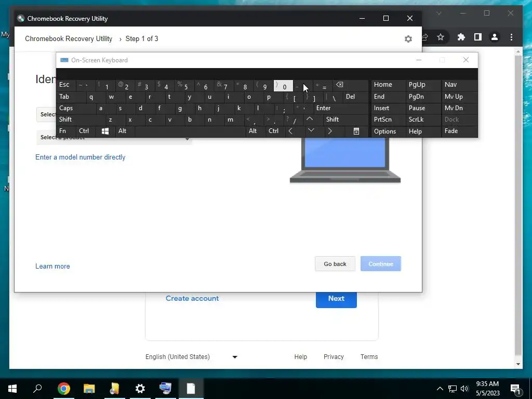
Task: Open notification center icon
Action: [515, 389]
